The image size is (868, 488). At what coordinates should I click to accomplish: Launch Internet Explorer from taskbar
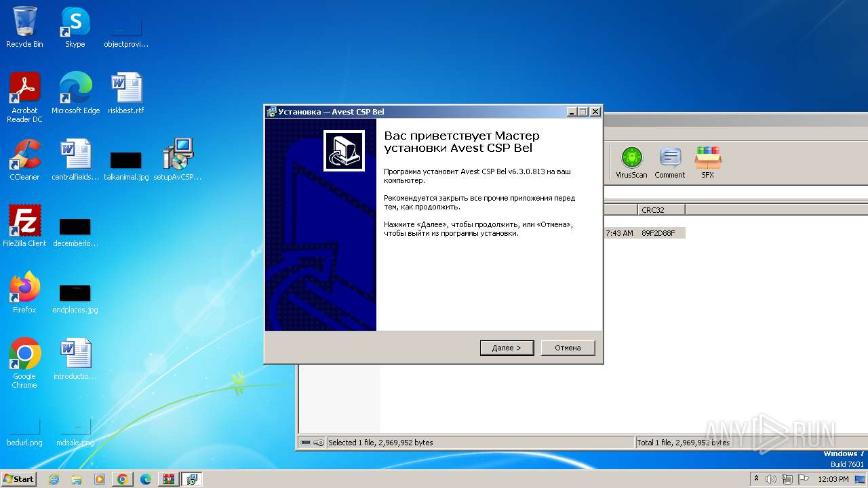(54, 479)
